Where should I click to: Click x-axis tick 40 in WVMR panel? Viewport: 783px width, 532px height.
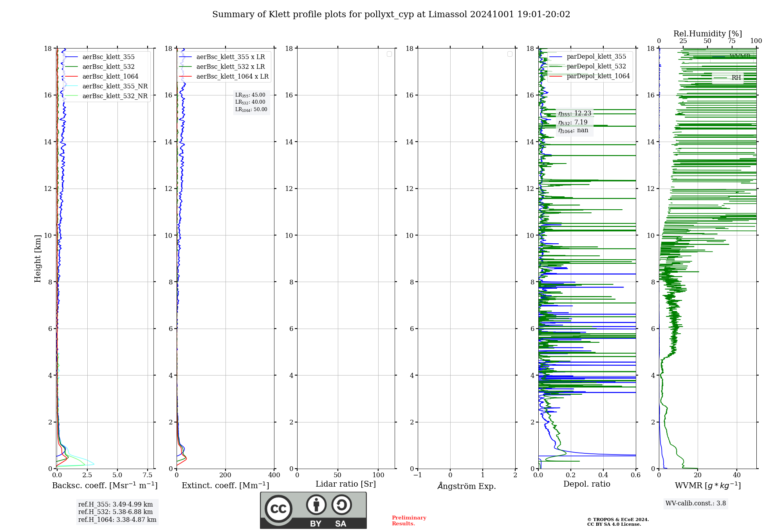pyautogui.click(x=737, y=475)
